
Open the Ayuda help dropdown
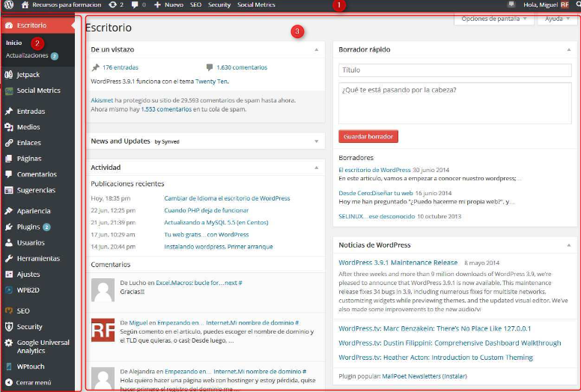(557, 19)
